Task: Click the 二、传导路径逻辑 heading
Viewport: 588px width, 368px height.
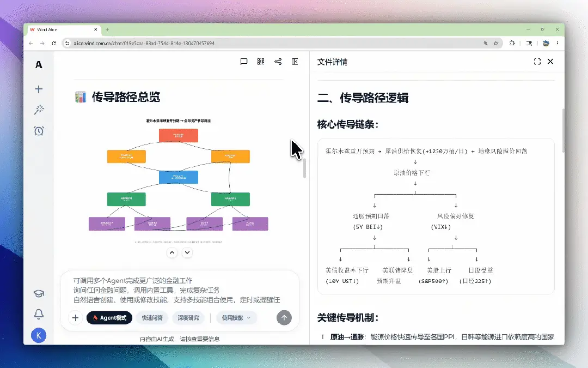Action: (363, 98)
